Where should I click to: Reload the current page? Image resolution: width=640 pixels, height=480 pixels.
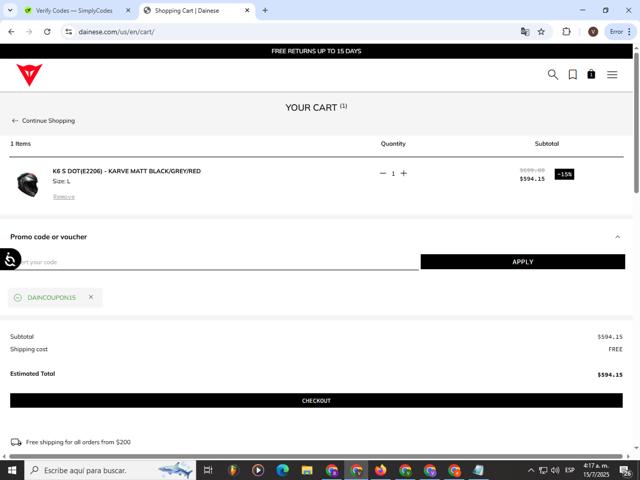click(47, 32)
